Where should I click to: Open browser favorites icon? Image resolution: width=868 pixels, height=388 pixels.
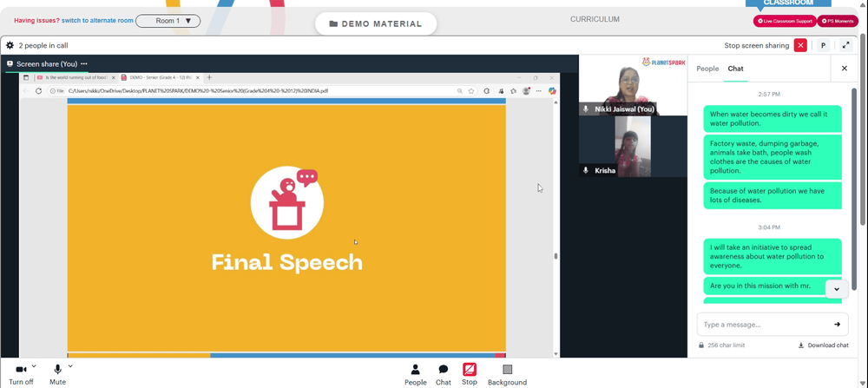513,91
